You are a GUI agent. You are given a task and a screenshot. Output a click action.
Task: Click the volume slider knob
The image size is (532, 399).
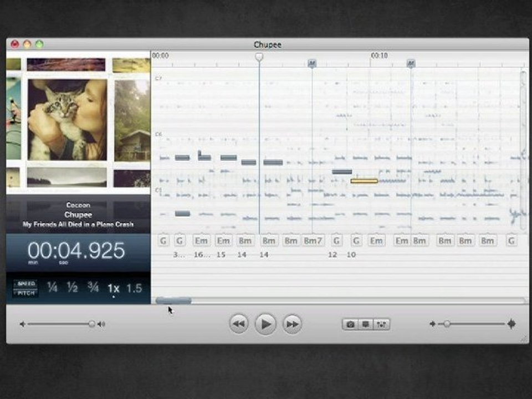(x=91, y=324)
